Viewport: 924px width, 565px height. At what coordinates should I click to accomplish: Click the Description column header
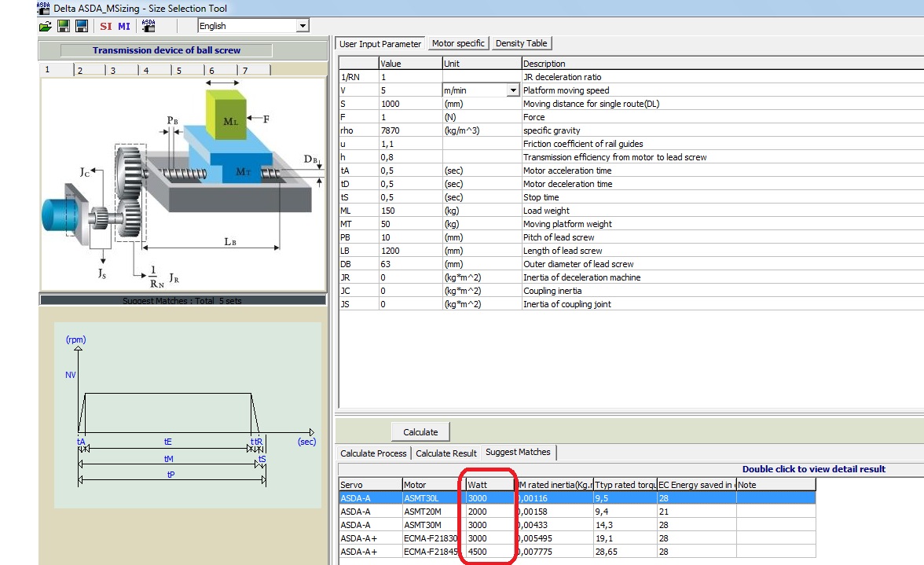[x=723, y=64]
